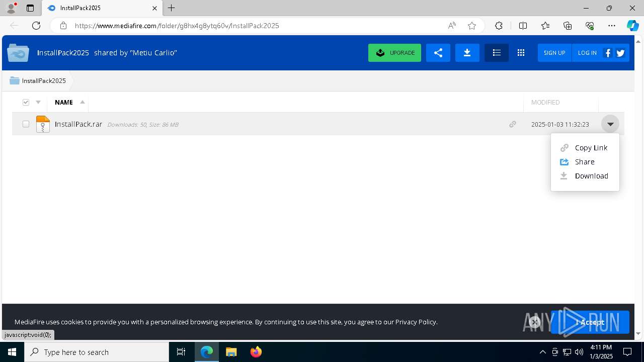
Task: Check the InstallPack.rar file checkbox
Action: point(26,124)
